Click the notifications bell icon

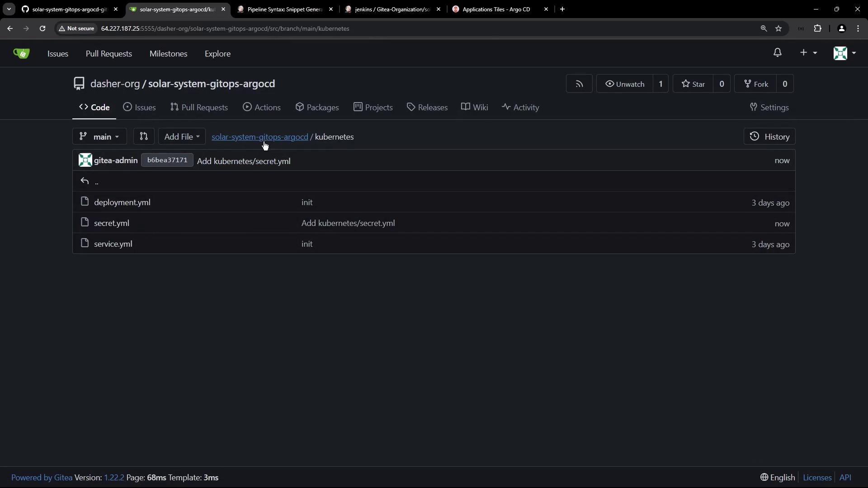click(777, 53)
